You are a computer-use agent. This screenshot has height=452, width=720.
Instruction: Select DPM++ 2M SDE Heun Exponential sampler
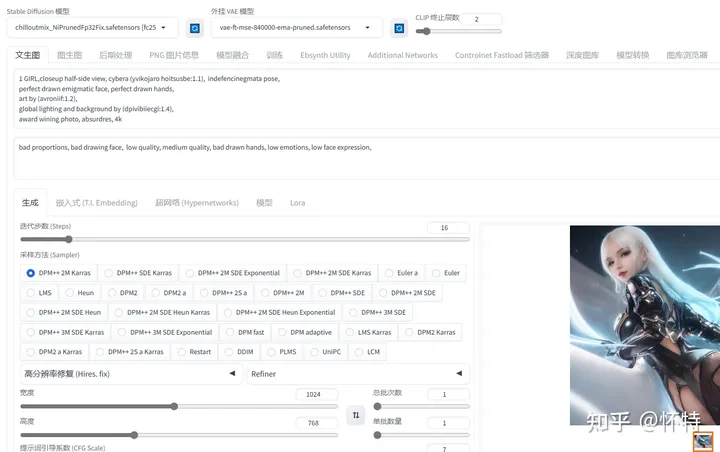tap(279, 312)
